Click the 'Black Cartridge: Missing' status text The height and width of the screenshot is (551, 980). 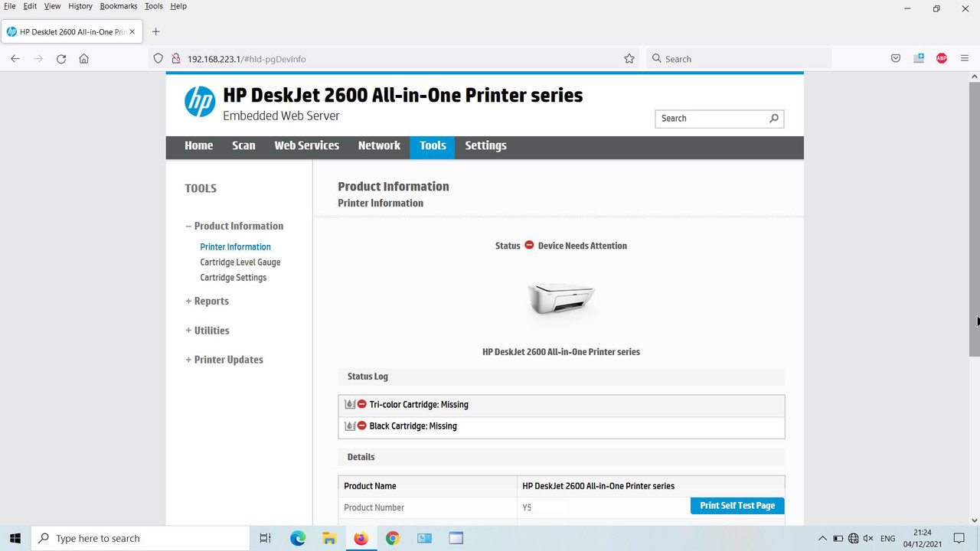(x=413, y=425)
